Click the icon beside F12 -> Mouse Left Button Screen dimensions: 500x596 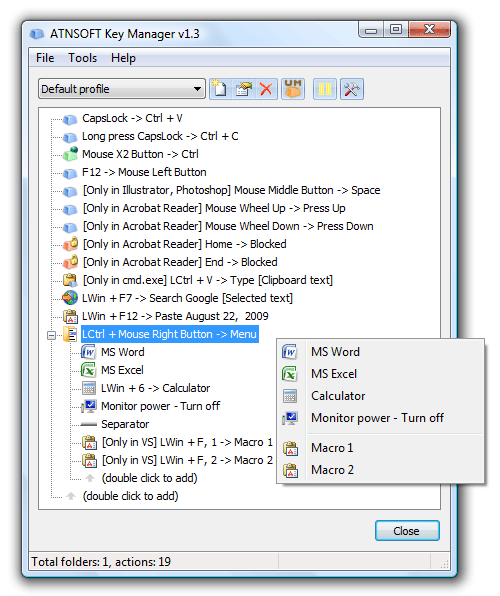click(70, 173)
